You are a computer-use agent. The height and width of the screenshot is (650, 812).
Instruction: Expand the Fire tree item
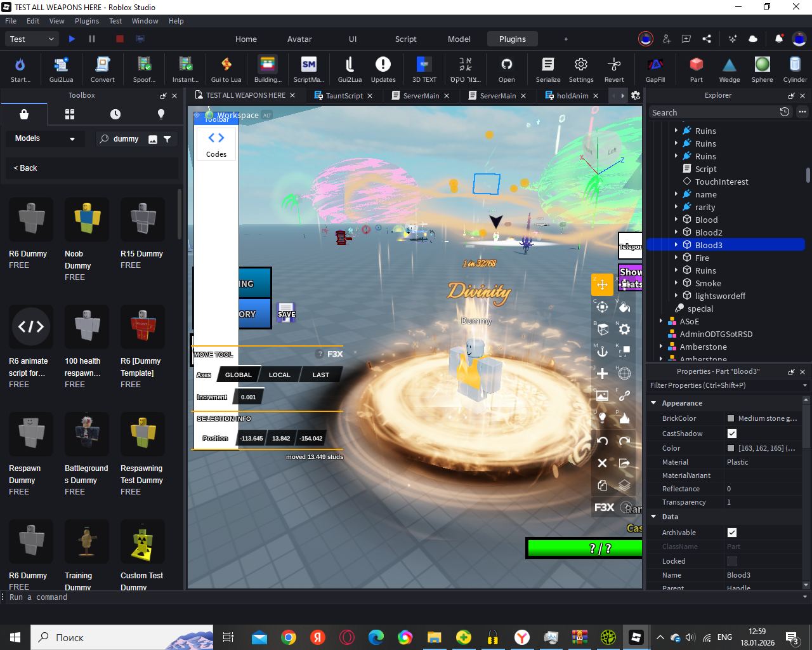(676, 258)
